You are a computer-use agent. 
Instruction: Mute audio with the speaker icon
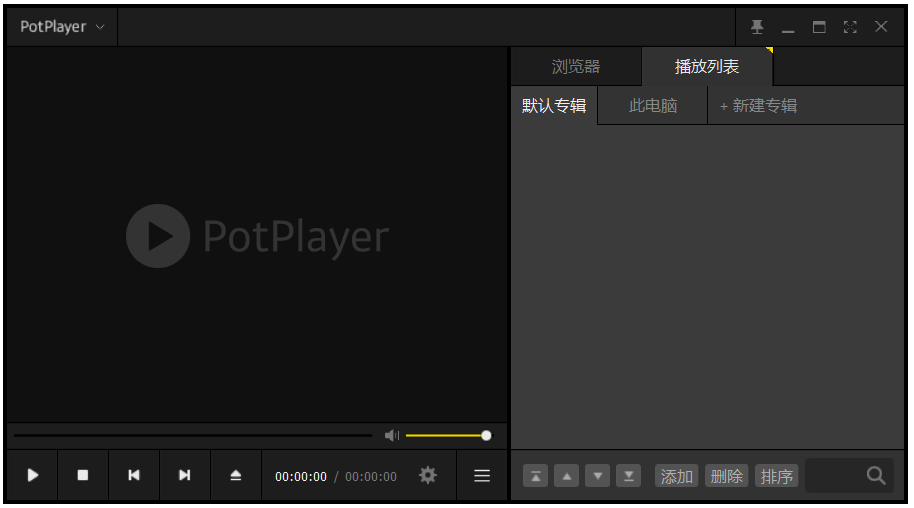click(392, 436)
